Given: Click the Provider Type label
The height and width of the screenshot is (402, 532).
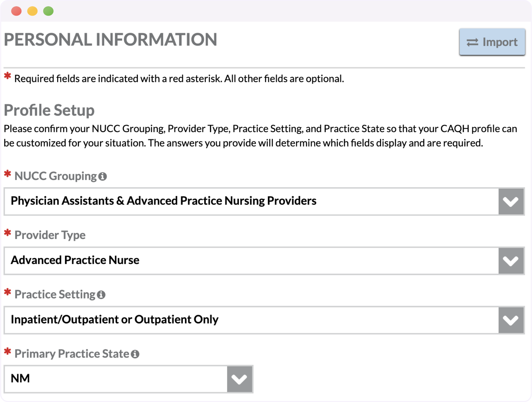Looking at the screenshot, I should tap(50, 235).
